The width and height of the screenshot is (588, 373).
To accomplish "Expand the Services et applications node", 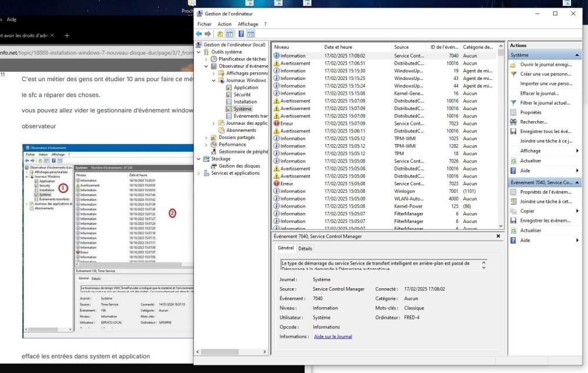I will pyautogui.click(x=199, y=173).
